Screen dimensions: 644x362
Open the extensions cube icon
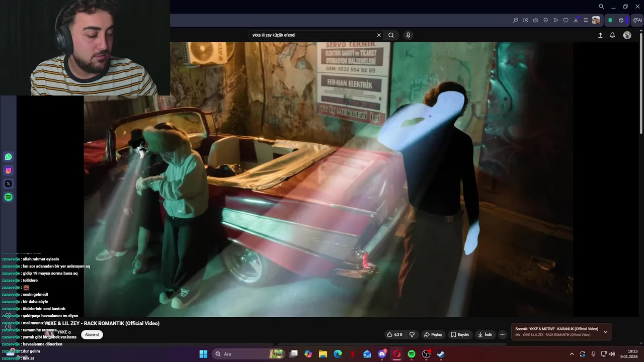621,20
